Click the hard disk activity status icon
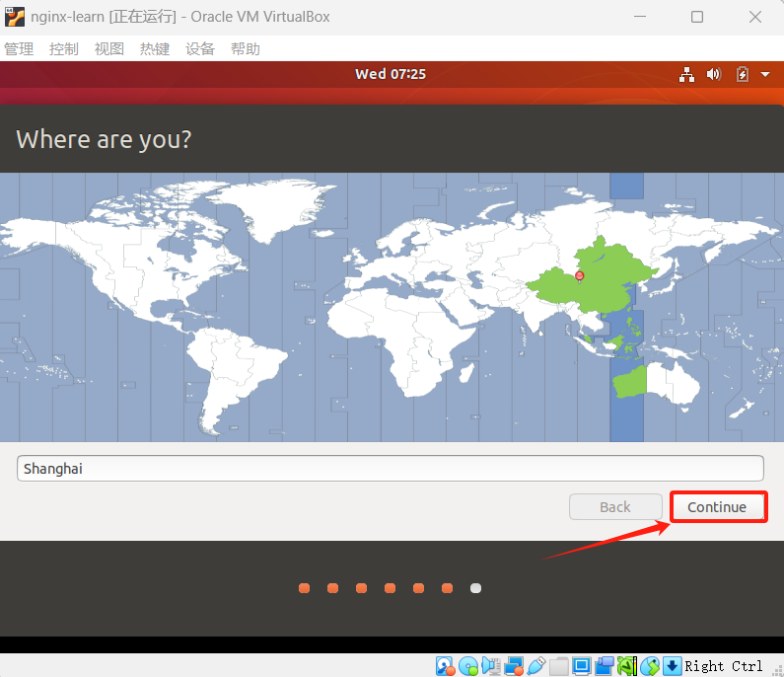784x677 pixels. [x=445, y=666]
